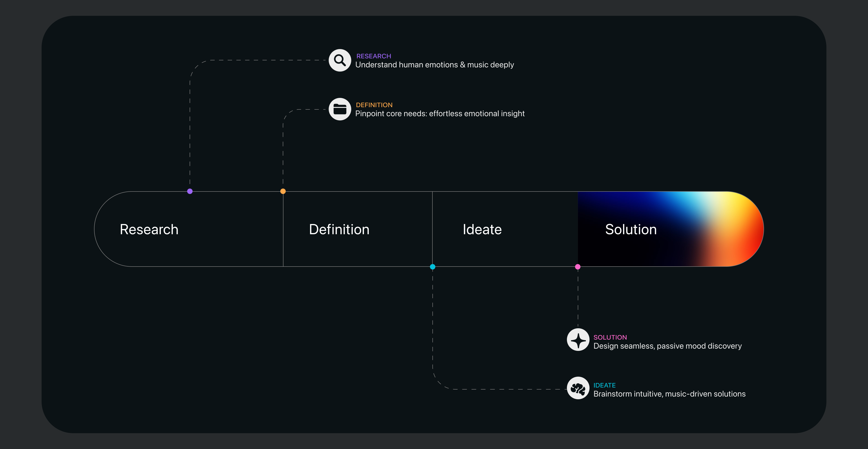This screenshot has width=868, height=449.
Task: Click 'Pinpoint core needs' description text
Action: (440, 113)
